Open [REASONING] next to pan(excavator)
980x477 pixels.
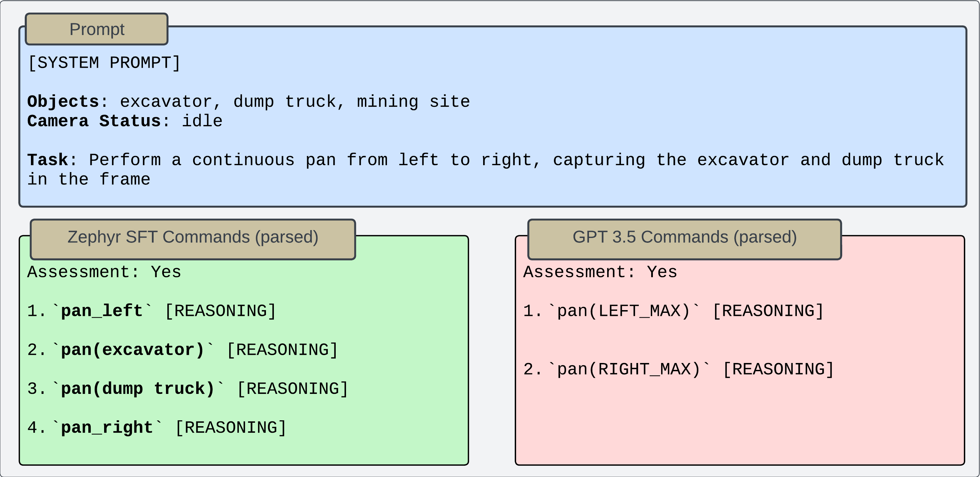pyautogui.click(x=282, y=350)
